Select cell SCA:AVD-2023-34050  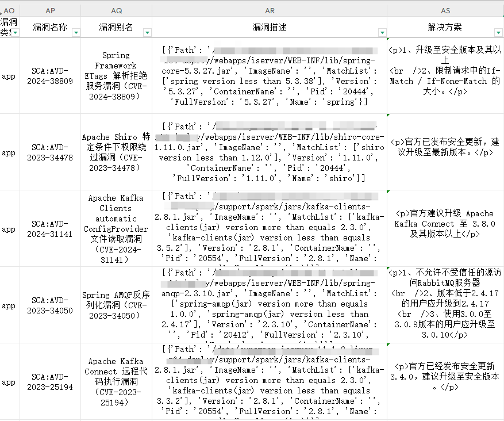pos(50,305)
